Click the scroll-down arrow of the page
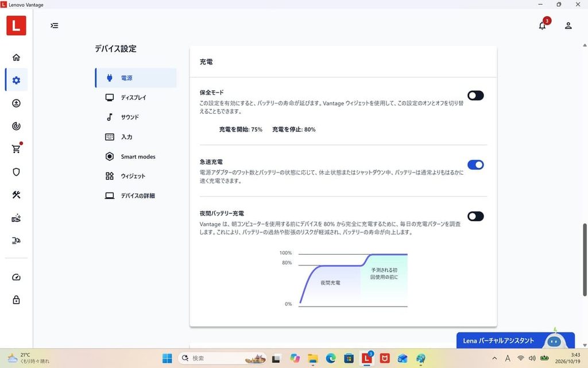 585,345
